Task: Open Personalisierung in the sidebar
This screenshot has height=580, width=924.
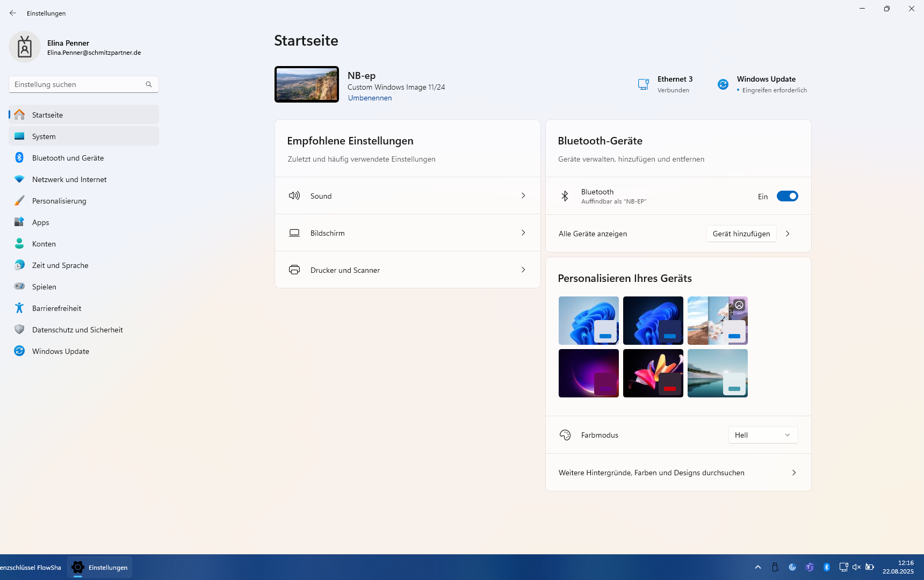Action: (59, 201)
